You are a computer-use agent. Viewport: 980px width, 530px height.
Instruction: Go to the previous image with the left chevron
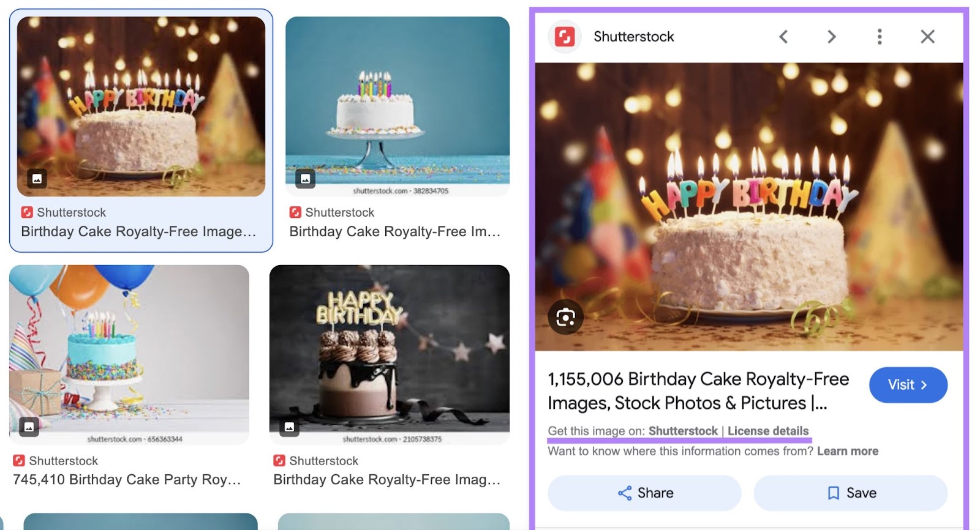783,37
